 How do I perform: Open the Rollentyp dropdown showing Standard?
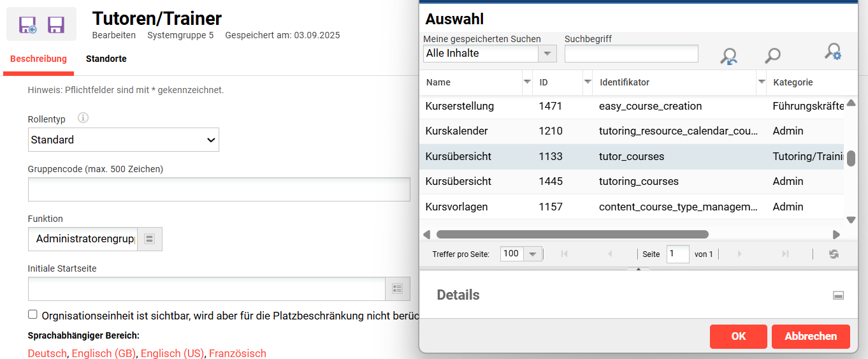click(124, 140)
